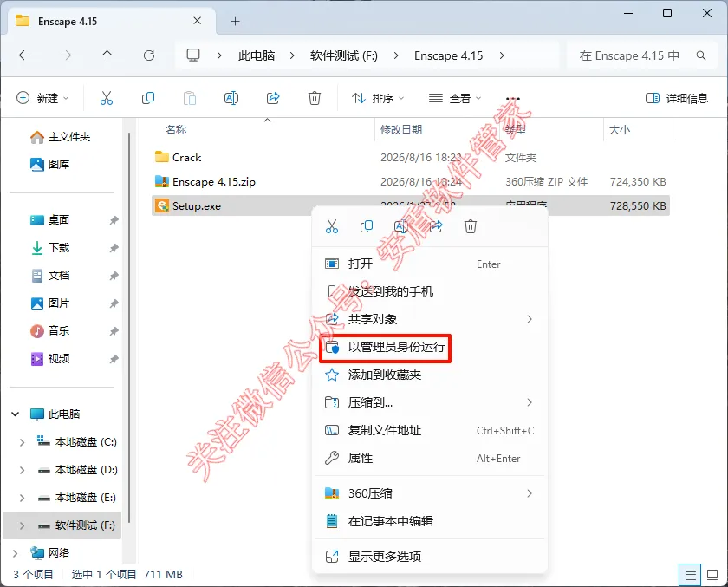Viewport: 728px width, 587px height.
Task: Click the Copy icon in the context menu
Action: (367, 226)
